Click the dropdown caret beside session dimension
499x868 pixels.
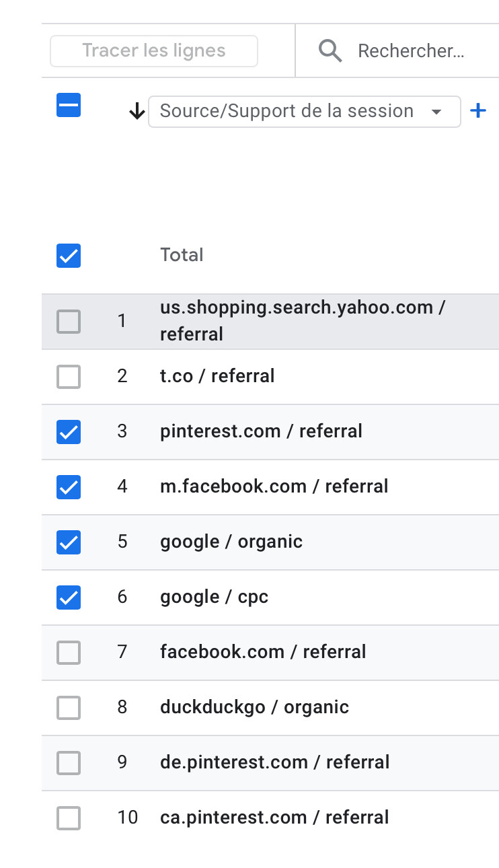[x=436, y=112]
